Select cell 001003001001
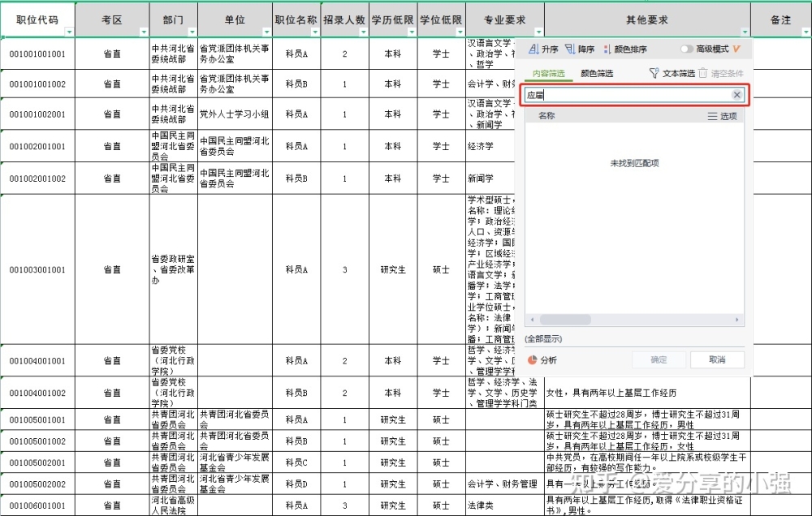The width and height of the screenshot is (812, 516). (38, 269)
